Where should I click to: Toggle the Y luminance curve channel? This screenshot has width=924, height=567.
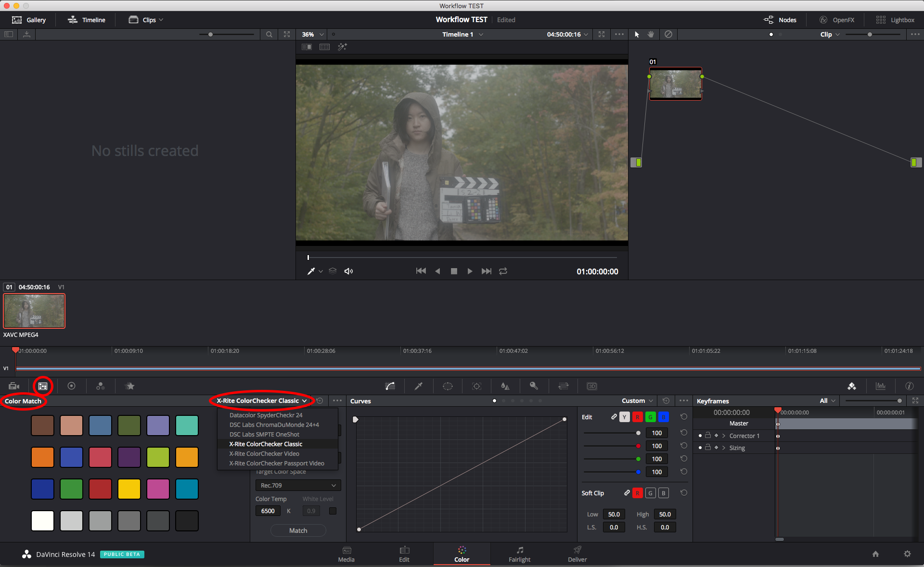[625, 417]
